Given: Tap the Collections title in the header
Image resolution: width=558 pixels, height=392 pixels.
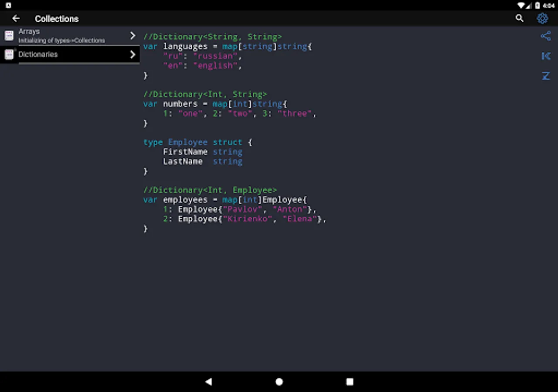Looking at the screenshot, I should (57, 19).
